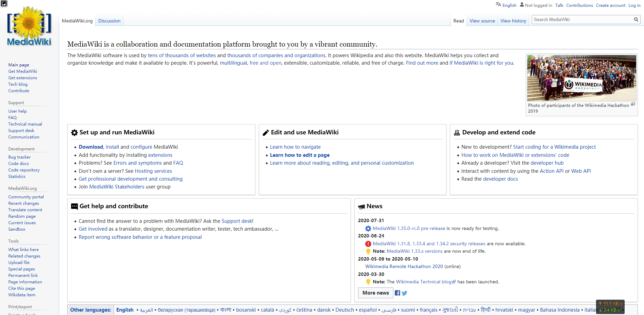Open the Community portal sidebar link
Image resolution: width=644 pixels, height=315 pixels.
click(x=26, y=197)
